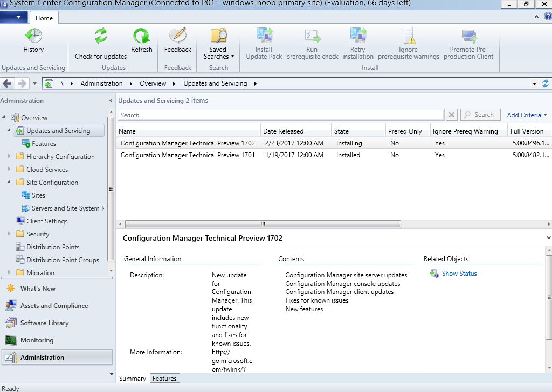Expand Cloud Services tree node
The image size is (552, 392).
(9, 169)
